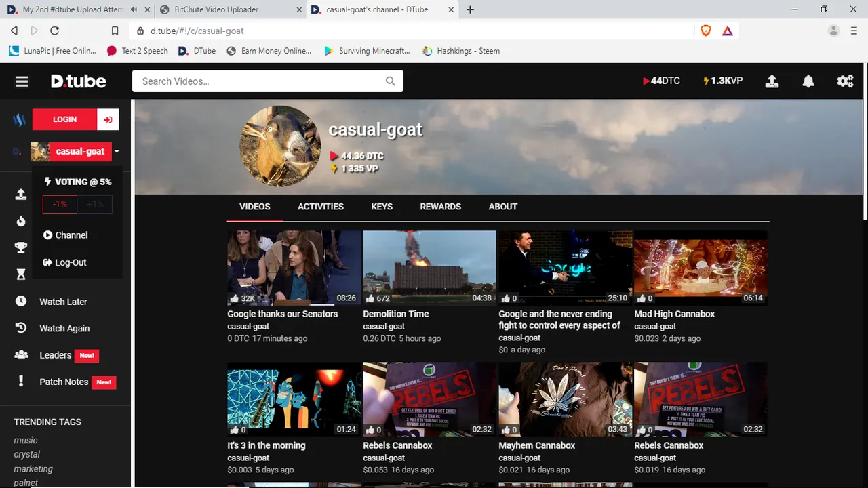The image size is (868, 488).
Task: Click the bookmark page icon
Action: click(x=115, y=30)
